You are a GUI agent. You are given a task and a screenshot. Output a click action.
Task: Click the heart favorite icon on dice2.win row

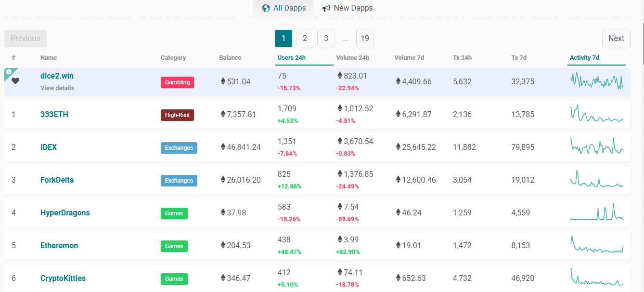pos(15,81)
